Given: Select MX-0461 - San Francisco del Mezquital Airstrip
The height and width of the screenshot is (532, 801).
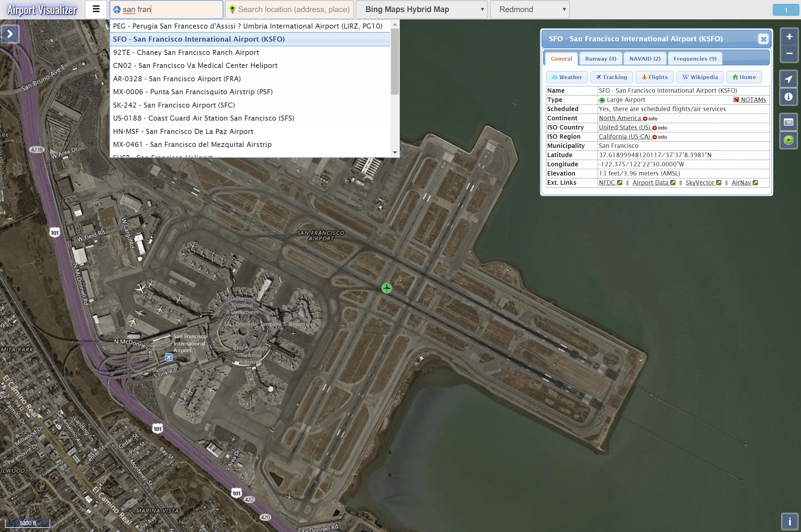Looking at the screenshot, I should coord(250,144).
